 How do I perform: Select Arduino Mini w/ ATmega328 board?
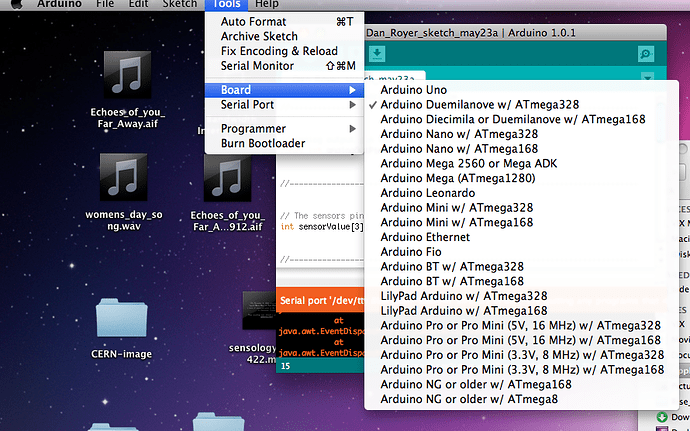click(x=522, y=208)
